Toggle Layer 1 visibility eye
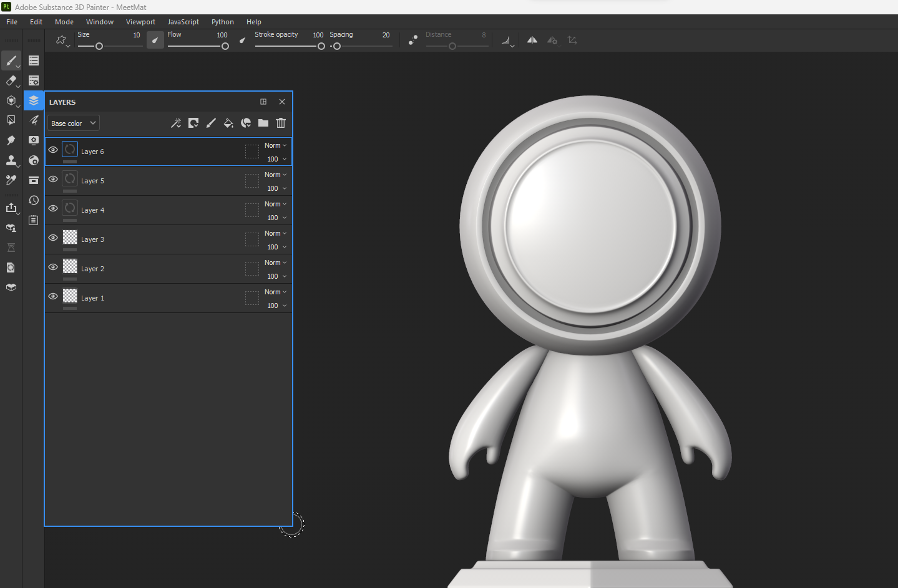The height and width of the screenshot is (588, 898). [53, 296]
